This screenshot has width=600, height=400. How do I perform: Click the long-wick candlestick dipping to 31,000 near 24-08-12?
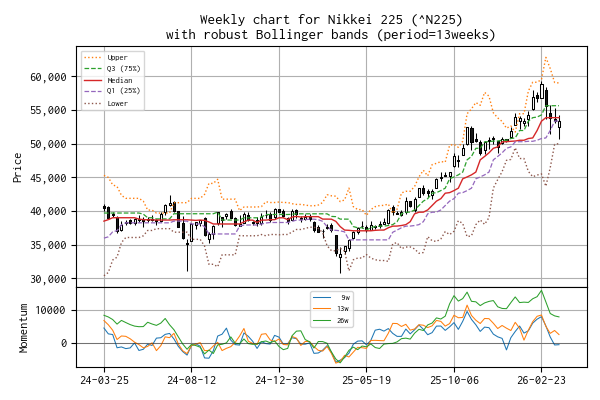tap(188, 253)
